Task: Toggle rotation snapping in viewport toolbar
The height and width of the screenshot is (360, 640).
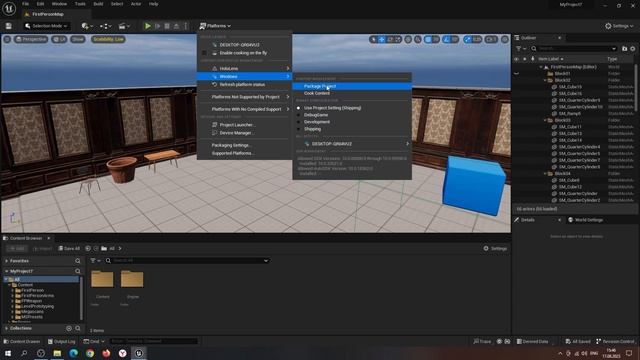Action: click(447, 39)
